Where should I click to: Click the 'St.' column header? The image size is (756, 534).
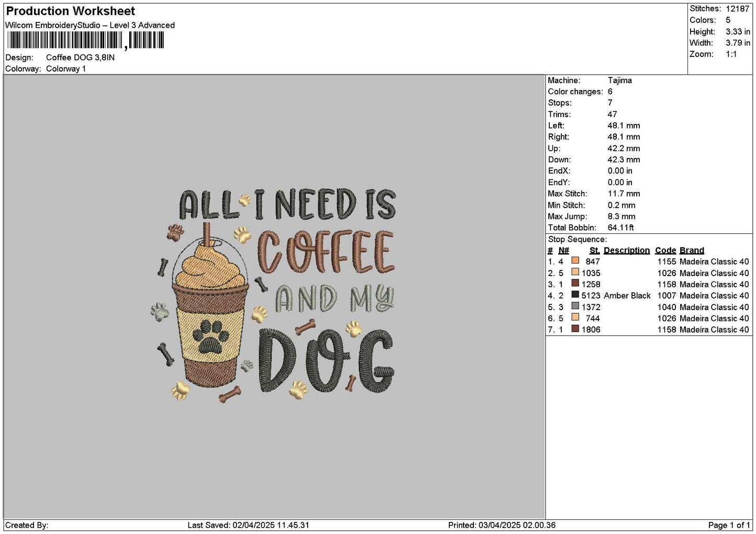(594, 251)
